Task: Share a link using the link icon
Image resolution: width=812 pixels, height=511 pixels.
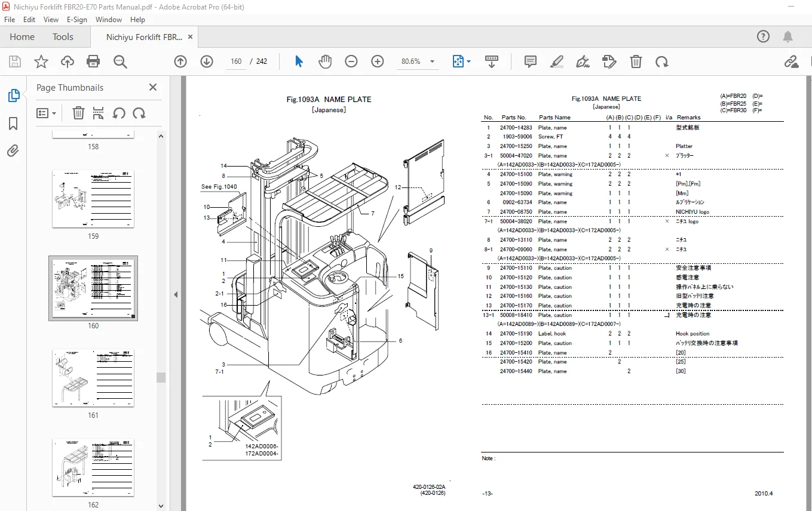Action: point(791,61)
